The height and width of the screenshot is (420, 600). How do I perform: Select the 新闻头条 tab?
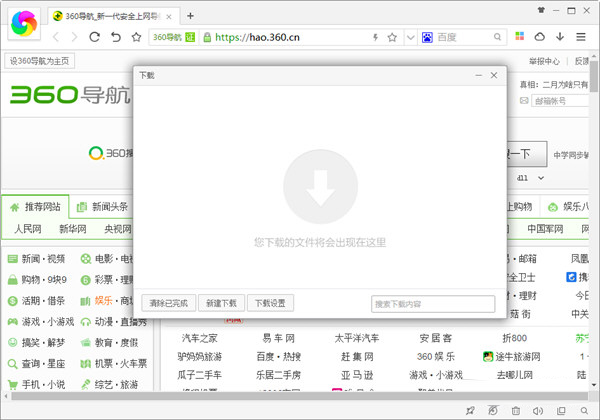point(102,207)
